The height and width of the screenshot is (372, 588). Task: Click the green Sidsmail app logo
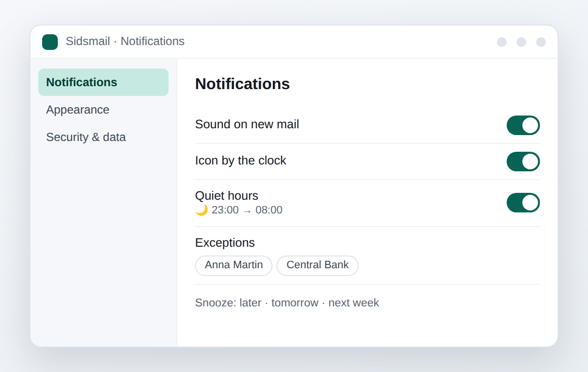pos(50,42)
